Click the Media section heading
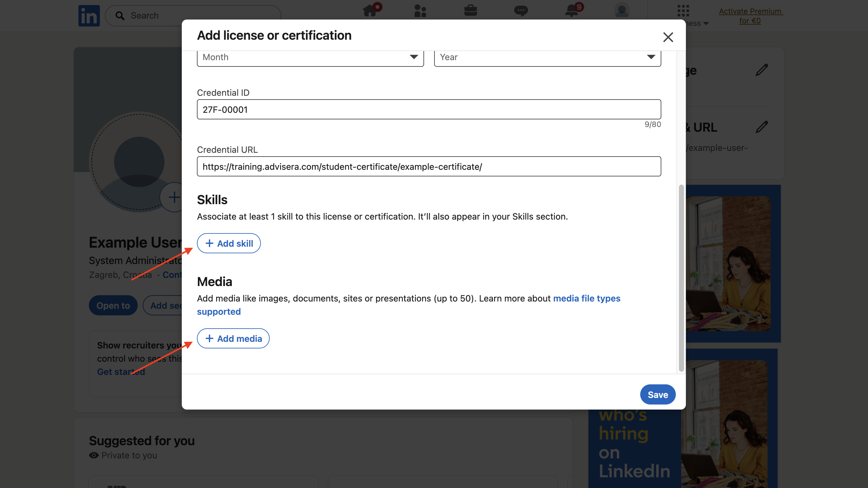 (215, 281)
